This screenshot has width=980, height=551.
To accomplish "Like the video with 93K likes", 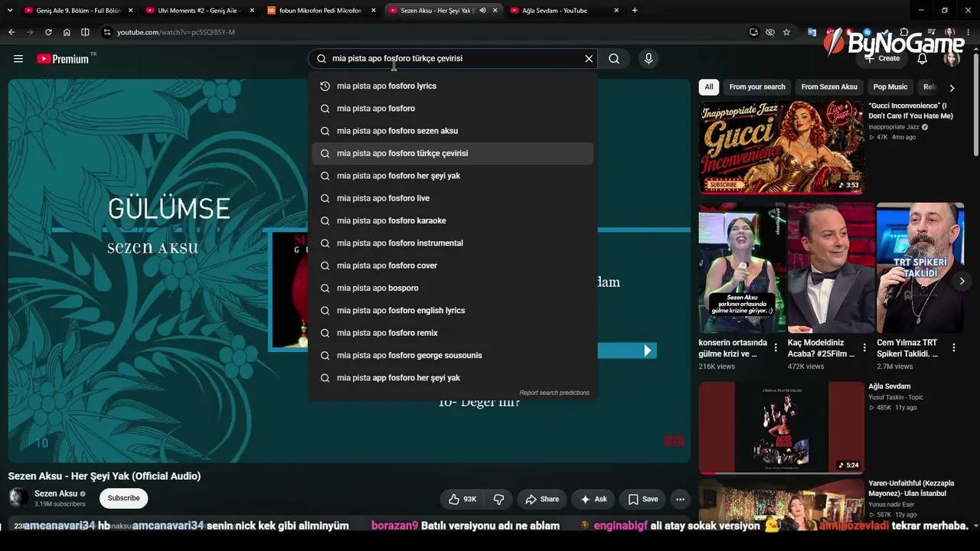I will tap(462, 499).
